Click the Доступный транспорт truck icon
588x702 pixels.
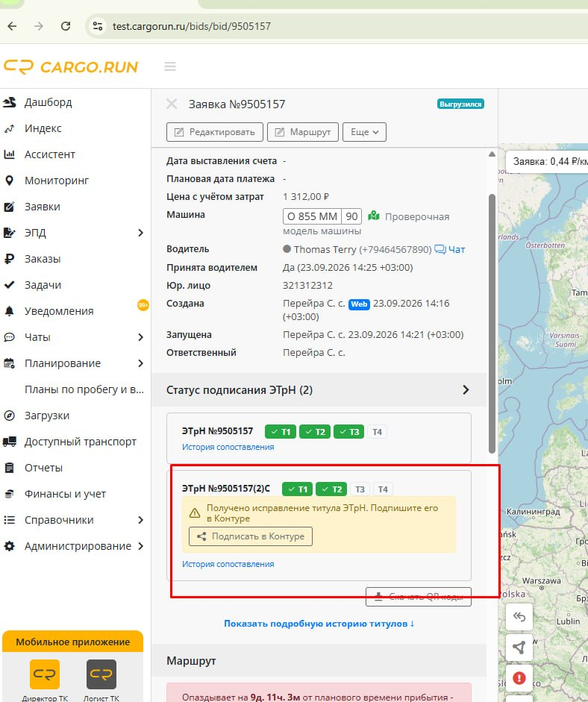click(x=10, y=442)
